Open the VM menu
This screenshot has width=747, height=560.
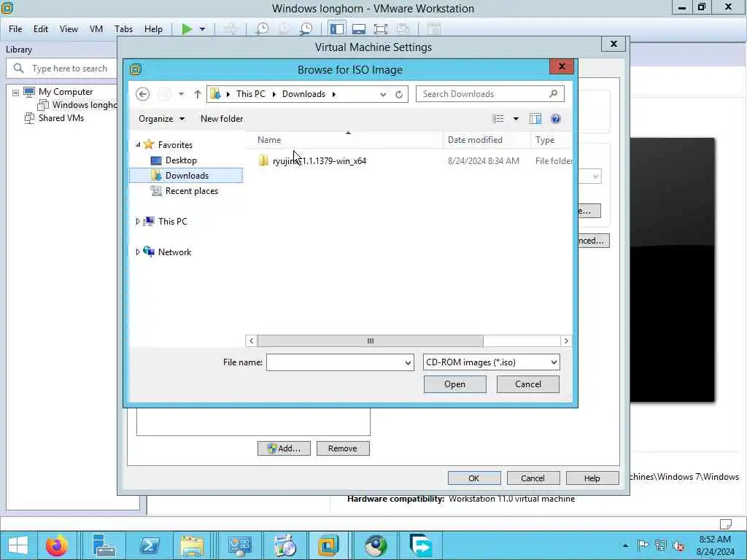(96, 29)
